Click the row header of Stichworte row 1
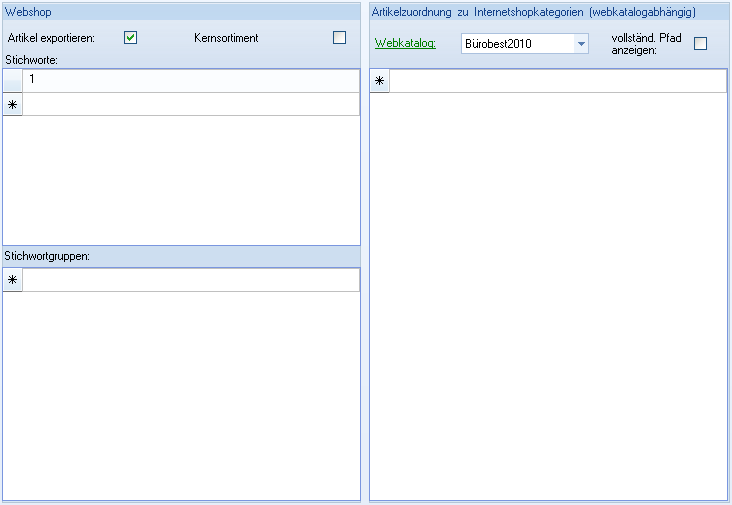 (13, 80)
